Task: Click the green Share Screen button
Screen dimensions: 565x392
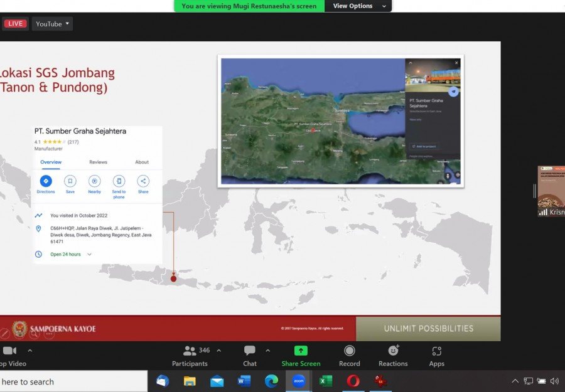Action: [301, 356]
